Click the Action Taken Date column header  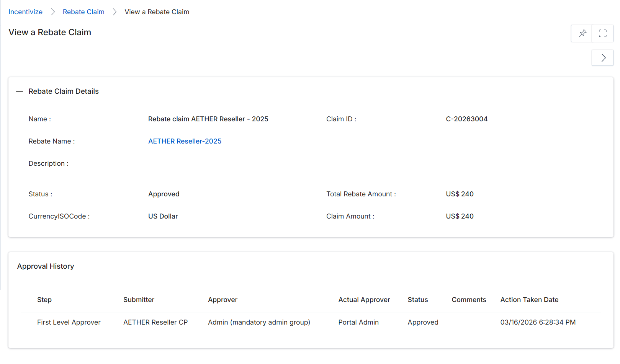530,300
